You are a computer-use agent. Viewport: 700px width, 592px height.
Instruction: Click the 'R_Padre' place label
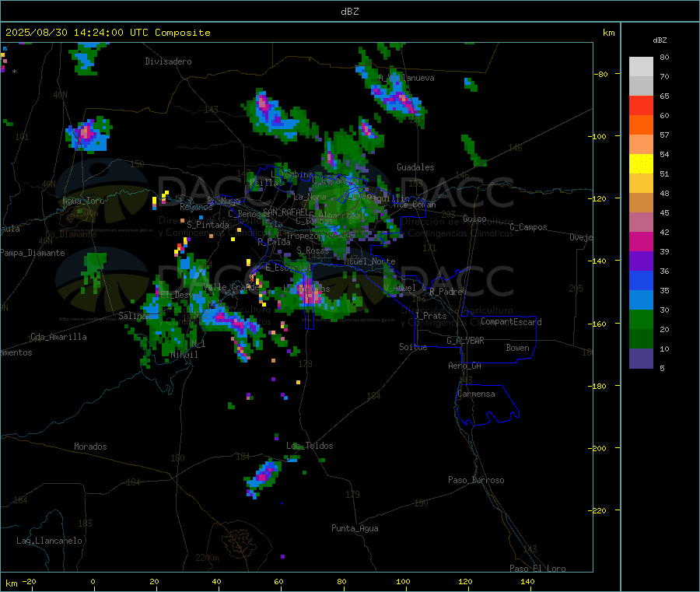pos(446,292)
